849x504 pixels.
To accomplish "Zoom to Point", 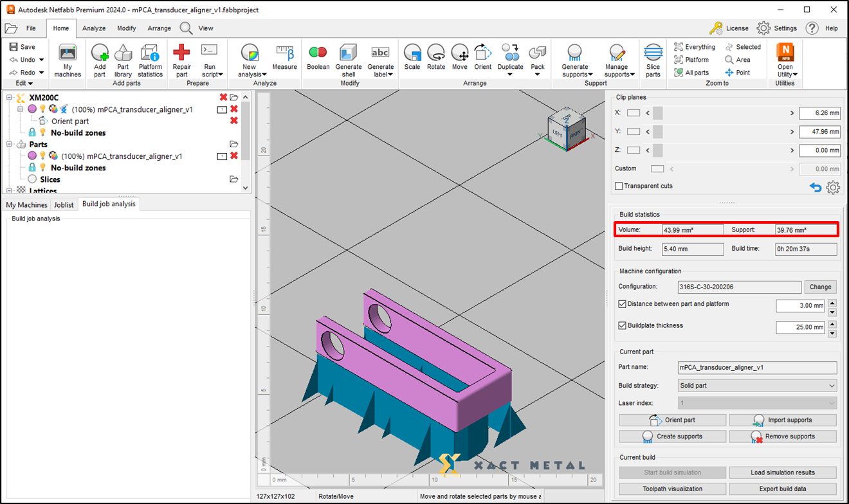I will [x=737, y=73].
